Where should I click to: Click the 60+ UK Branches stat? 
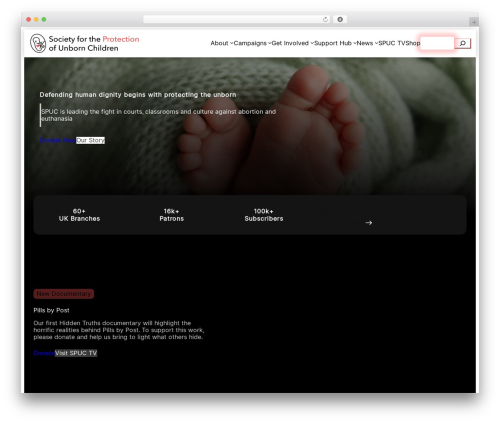[79, 215]
